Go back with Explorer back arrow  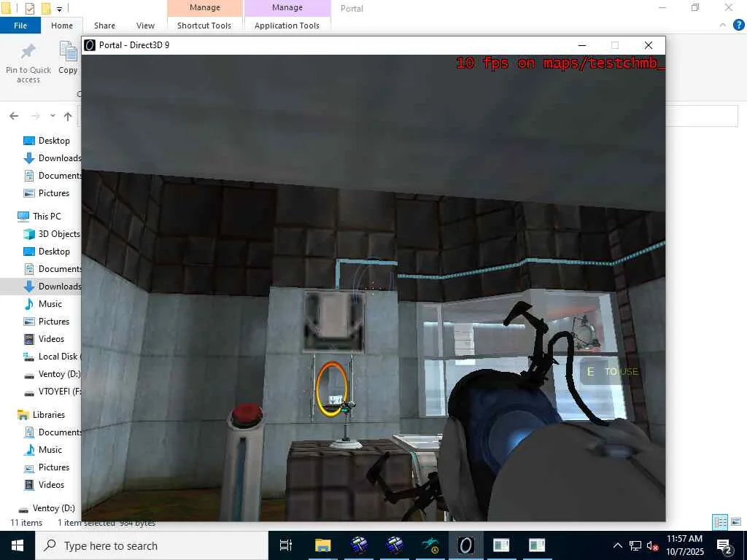click(14, 116)
